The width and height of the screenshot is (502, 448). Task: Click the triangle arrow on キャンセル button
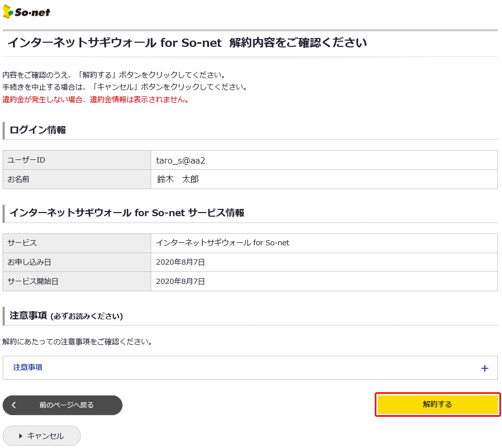(x=21, y=436)
